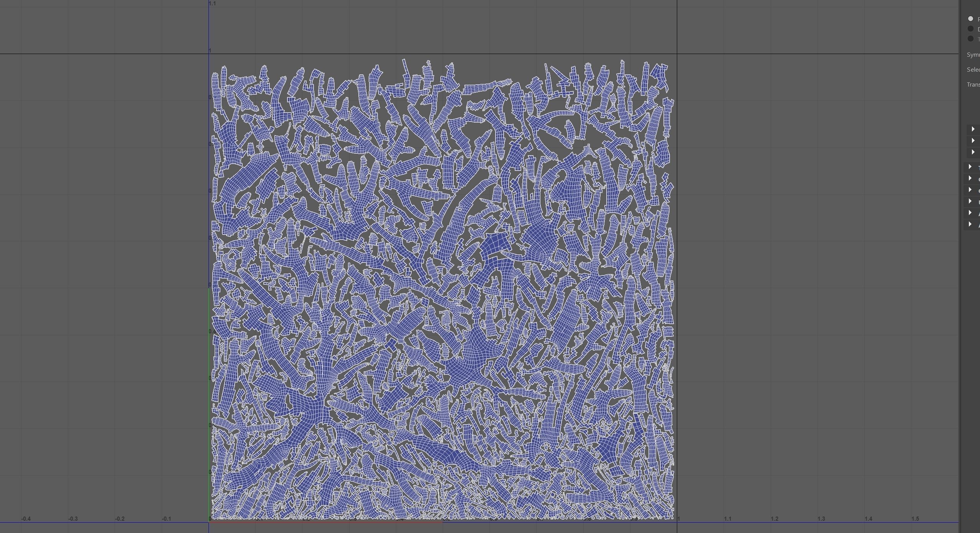Viewport: 980px width, 533px height.
Task: Click the -0.4 label on horizontal ruler
Action: (26, 519)
